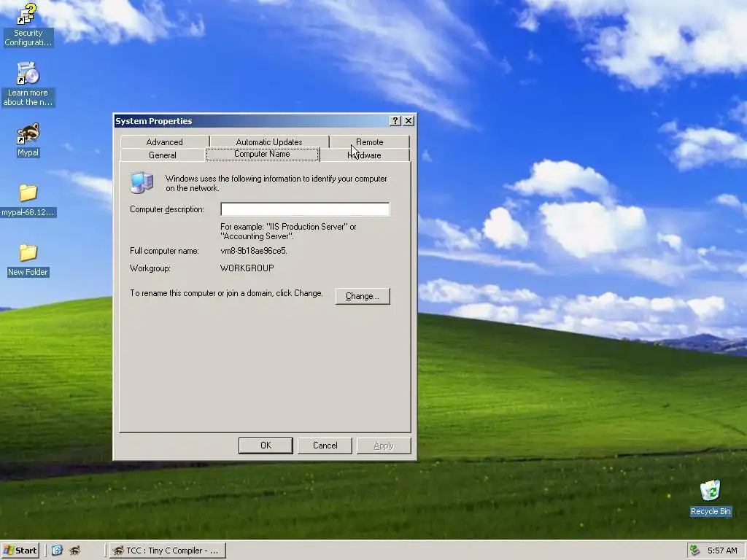Switch to the Remote tab

click(x=370, y=142)
